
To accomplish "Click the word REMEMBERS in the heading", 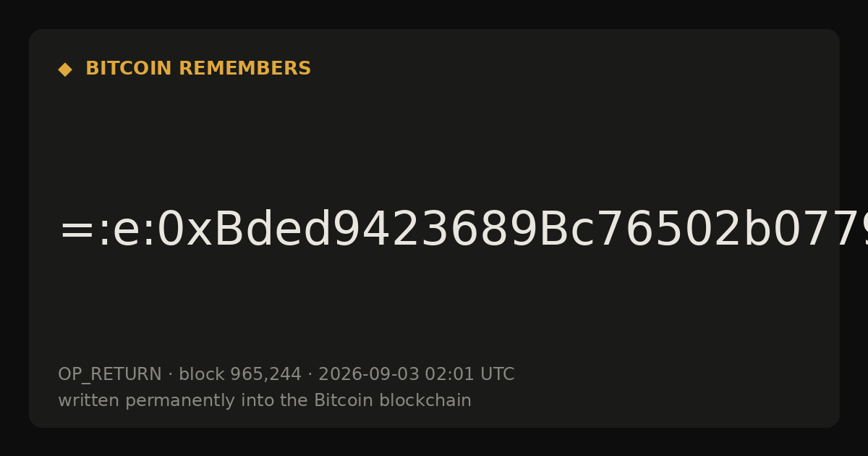I will pyautogui.click(x=244, y=69).
